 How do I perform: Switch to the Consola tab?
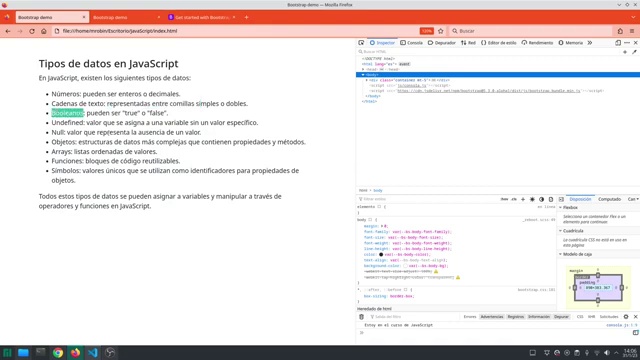coord(411,42)
